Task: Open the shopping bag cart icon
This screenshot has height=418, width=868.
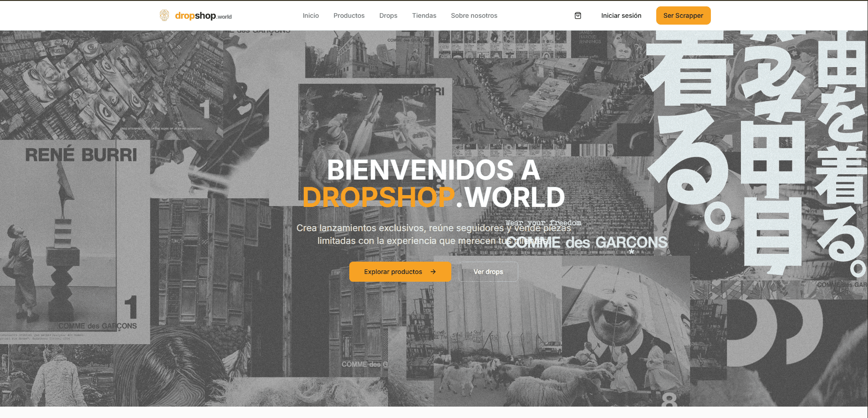Action: click(578, 15)
